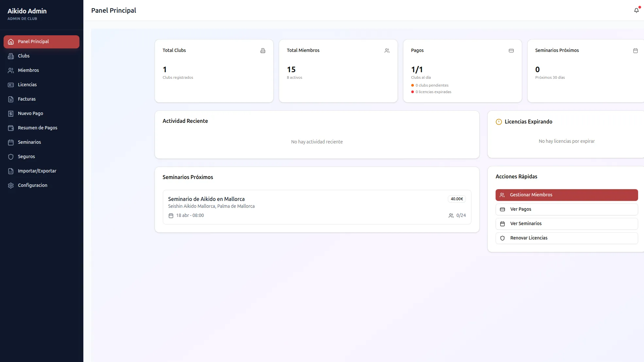Click the shield icon beside Seguros
This screenshot has width=644, height=362.
(11, 157)
